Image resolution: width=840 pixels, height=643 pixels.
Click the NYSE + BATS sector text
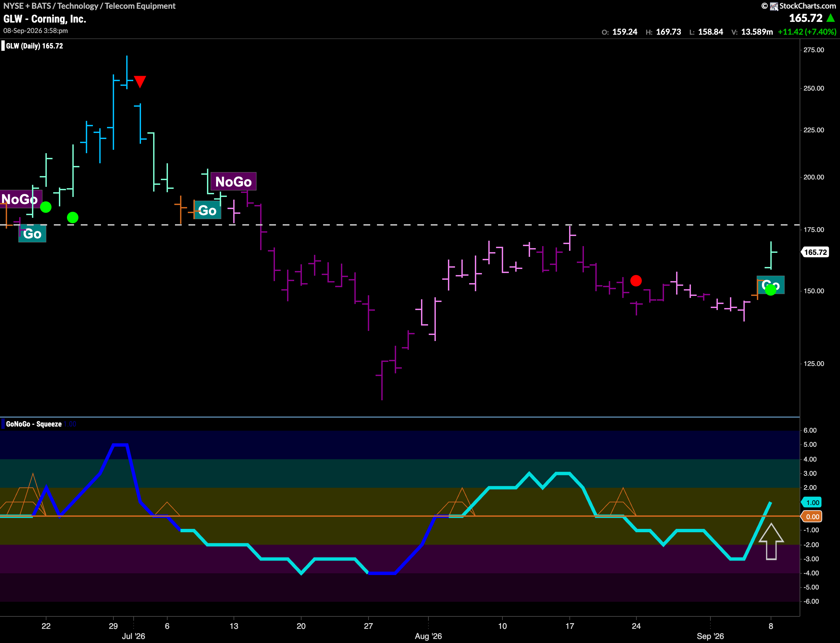90,6
